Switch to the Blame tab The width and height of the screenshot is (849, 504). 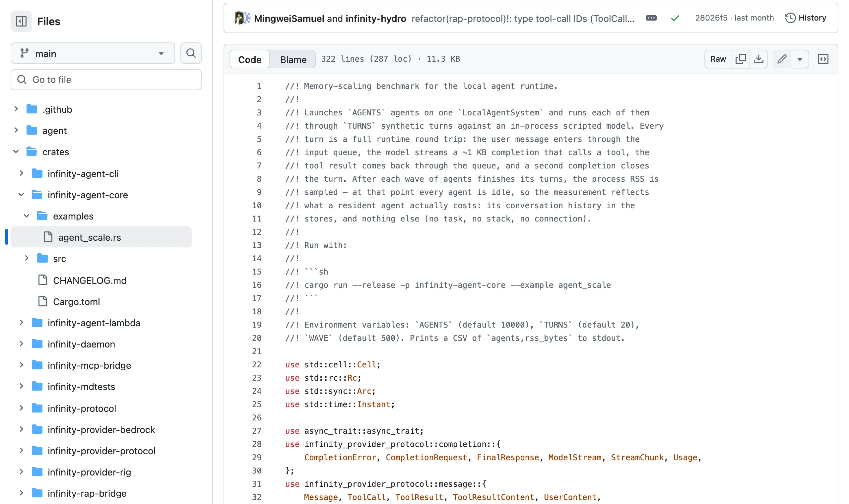[x=293, y=59]
